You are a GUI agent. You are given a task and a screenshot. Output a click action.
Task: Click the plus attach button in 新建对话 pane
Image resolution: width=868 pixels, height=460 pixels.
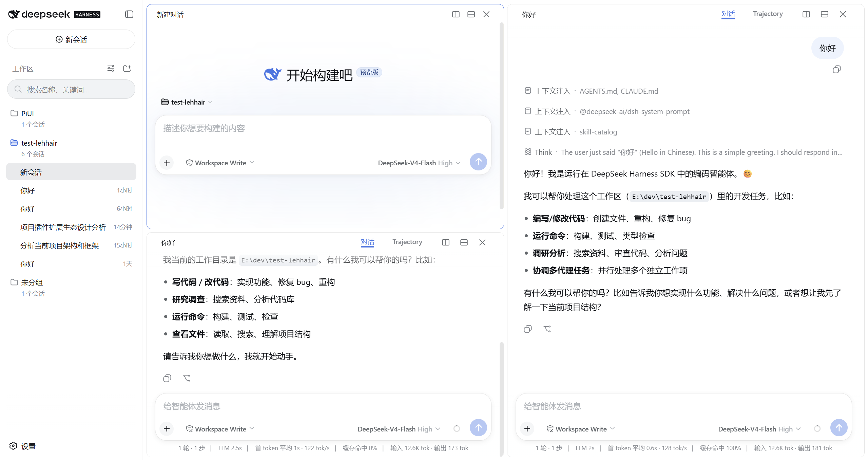tap(167, 163)
